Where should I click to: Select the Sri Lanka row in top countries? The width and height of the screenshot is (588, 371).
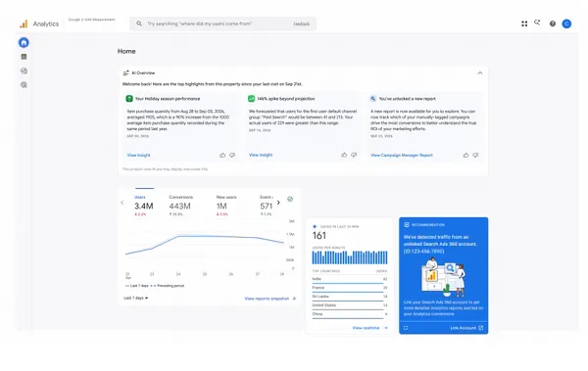pyautogui.click(x=350, y=297)
